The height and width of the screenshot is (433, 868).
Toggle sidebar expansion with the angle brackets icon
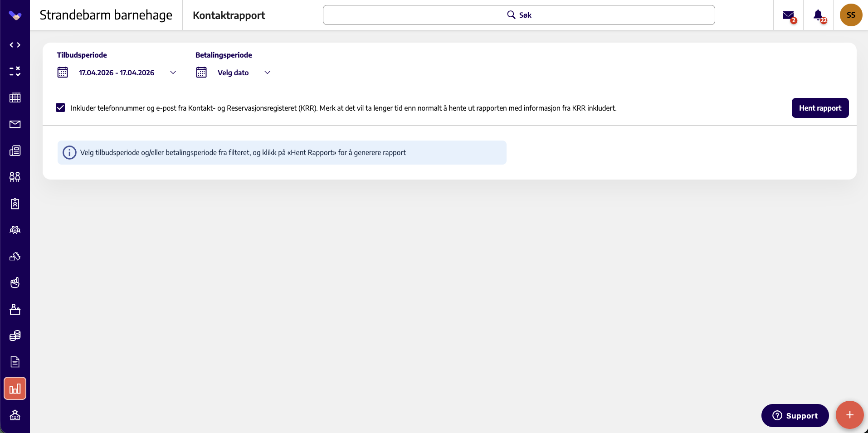tap(15, 45)
